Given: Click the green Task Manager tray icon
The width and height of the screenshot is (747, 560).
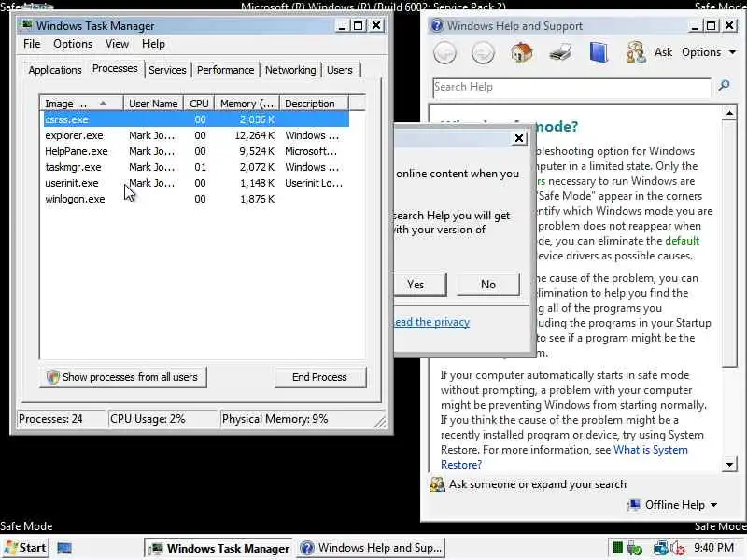Looking at the screenshot, I should click(x=617, y=548).
